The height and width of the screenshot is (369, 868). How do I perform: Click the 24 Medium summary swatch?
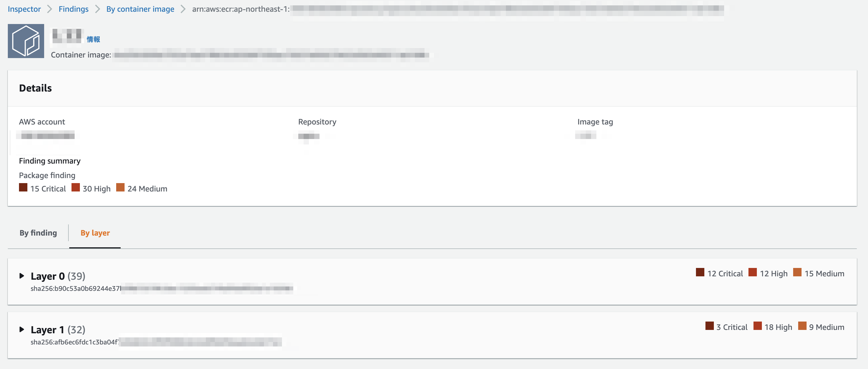(x=120, y=188)
